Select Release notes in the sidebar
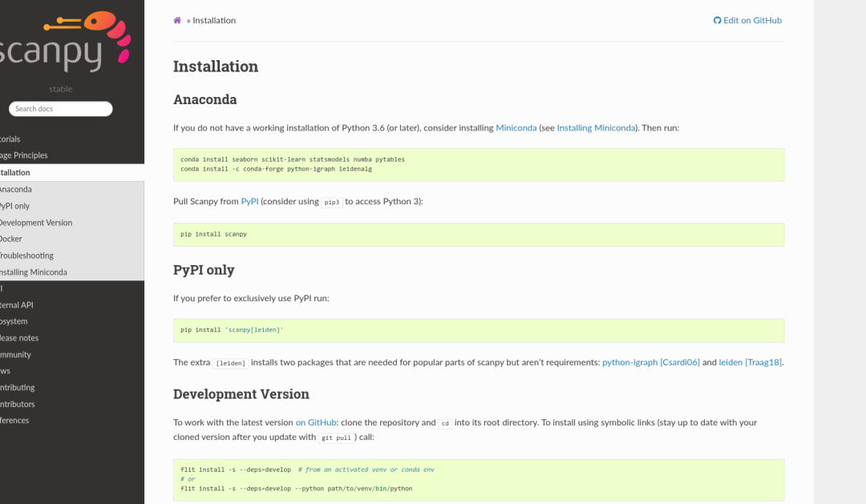Viewport: 866px width, 504px height. click(x=72, y=338)
